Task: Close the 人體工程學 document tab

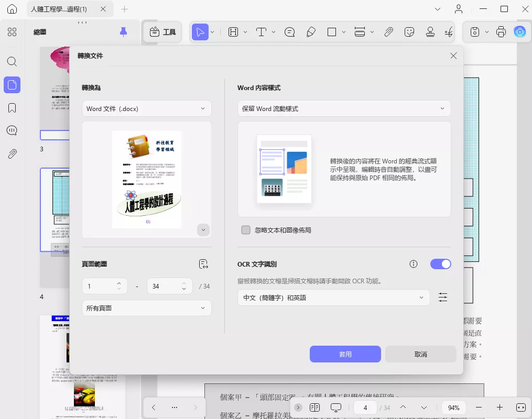Action: 103,9
